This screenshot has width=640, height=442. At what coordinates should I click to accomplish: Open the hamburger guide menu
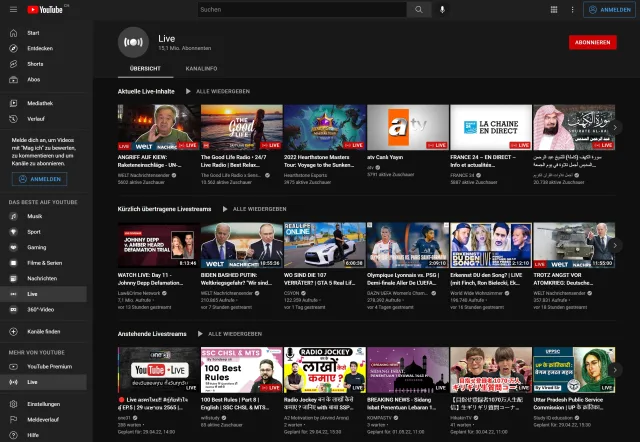[12, 10]
